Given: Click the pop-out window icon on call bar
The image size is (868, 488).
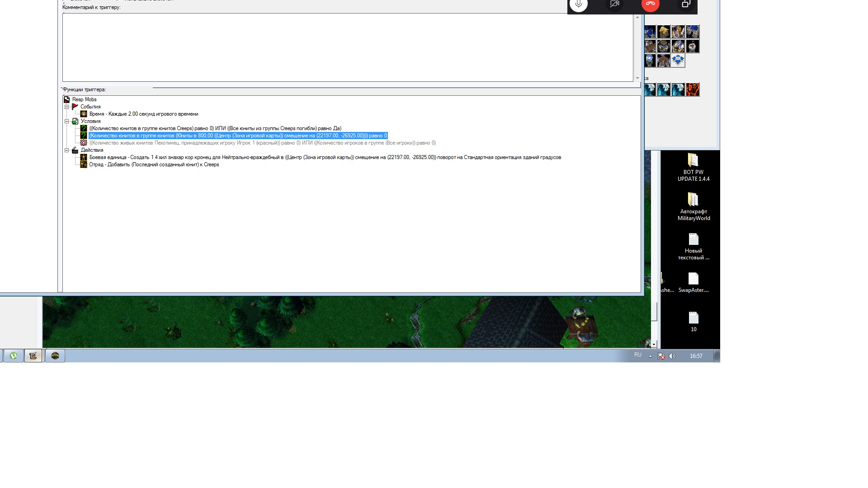Looking at the screenshot, I should [686, 5].
